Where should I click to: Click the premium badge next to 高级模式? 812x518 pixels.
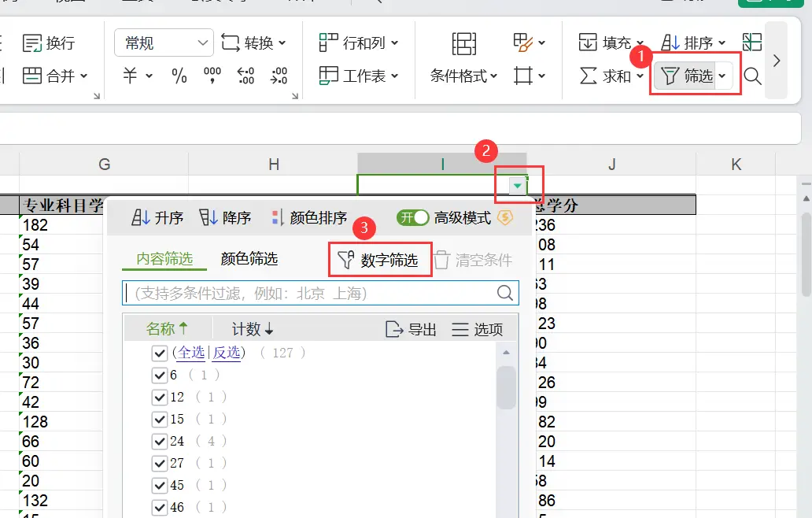coord(505,217)
